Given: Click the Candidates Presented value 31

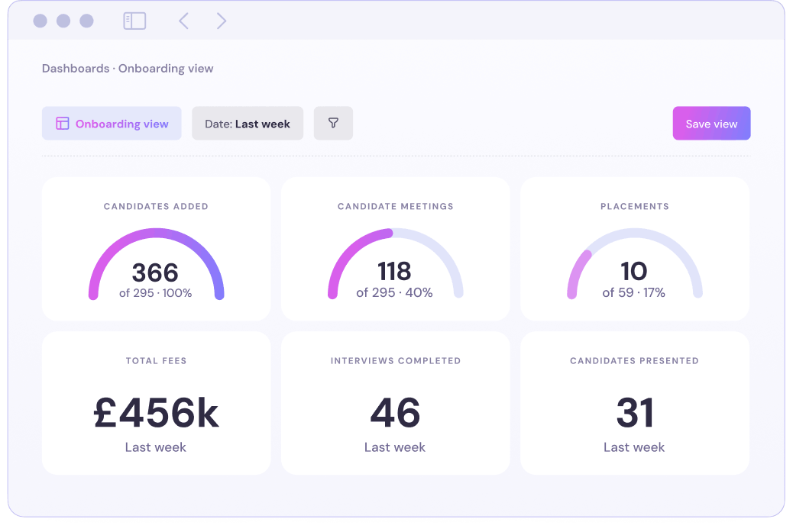Looking at the screenshot, I should (x=635, y=413).
